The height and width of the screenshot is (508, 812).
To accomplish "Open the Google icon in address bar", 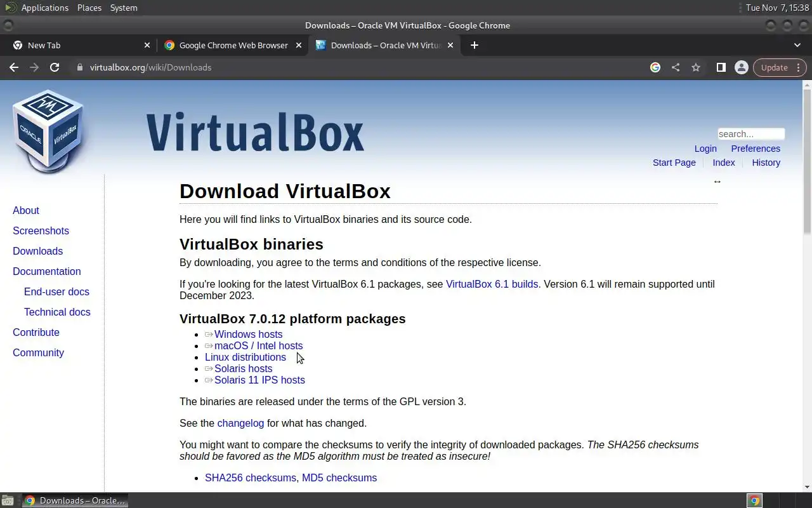I will 655,67.
